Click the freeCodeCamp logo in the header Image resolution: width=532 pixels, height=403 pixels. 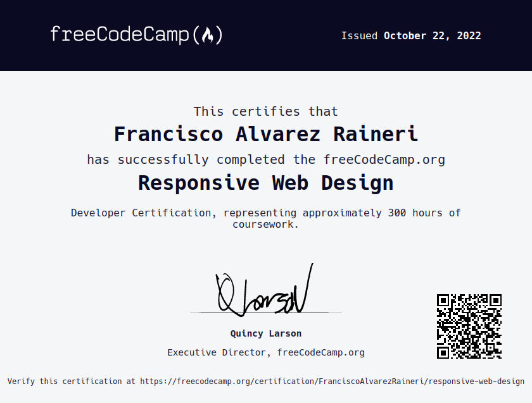point(136,35)
